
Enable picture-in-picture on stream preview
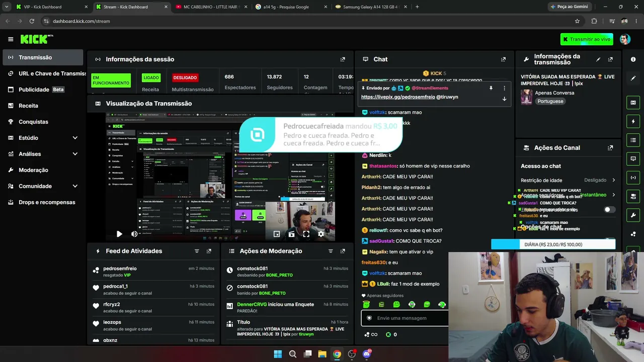coord(277,234)
